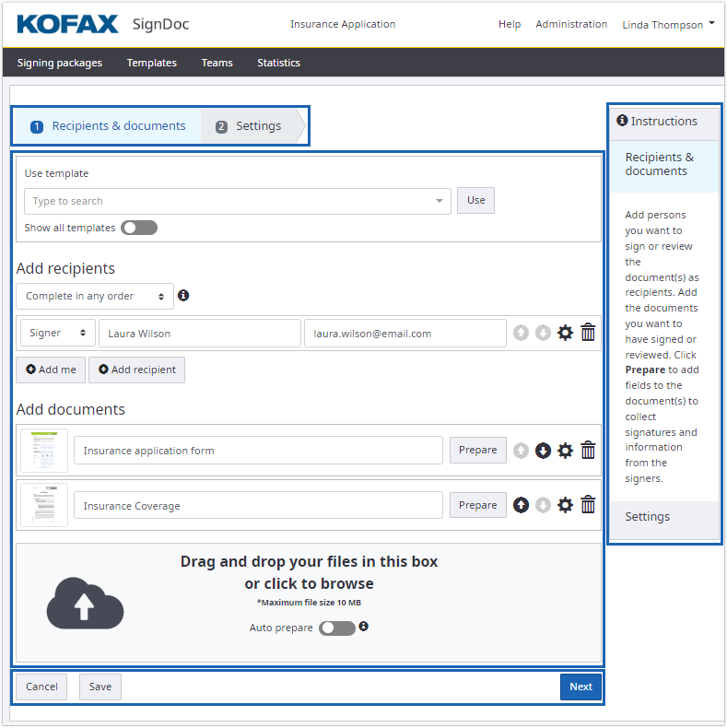This screenshot has width=727, height=728.
Task: Toggle Show all templates switch
Action: 139,228
